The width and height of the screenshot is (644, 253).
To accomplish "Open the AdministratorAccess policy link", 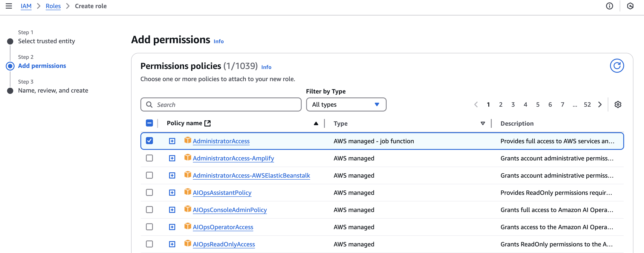I will (221, 141).
